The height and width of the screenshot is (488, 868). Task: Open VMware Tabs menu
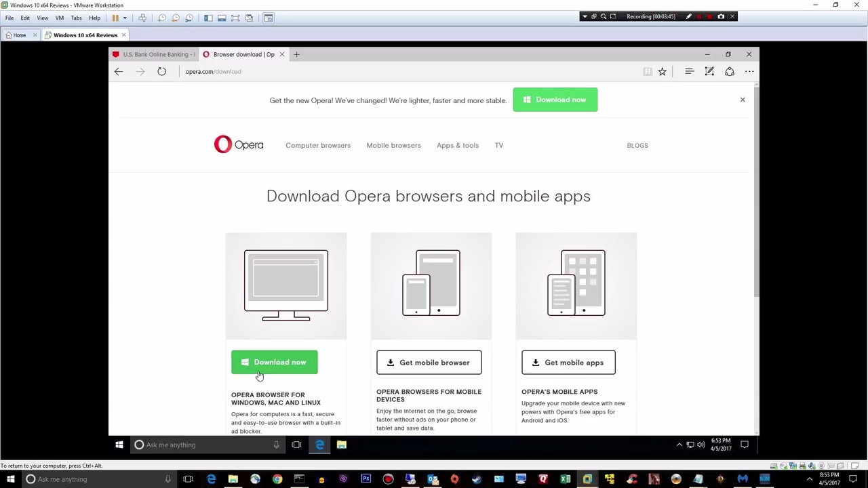[76, 18]
